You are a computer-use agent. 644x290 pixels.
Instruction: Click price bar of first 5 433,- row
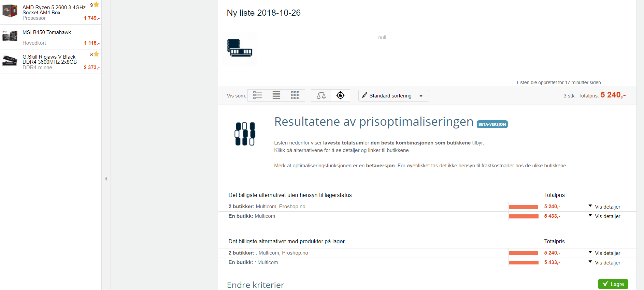tap(524, 216)
